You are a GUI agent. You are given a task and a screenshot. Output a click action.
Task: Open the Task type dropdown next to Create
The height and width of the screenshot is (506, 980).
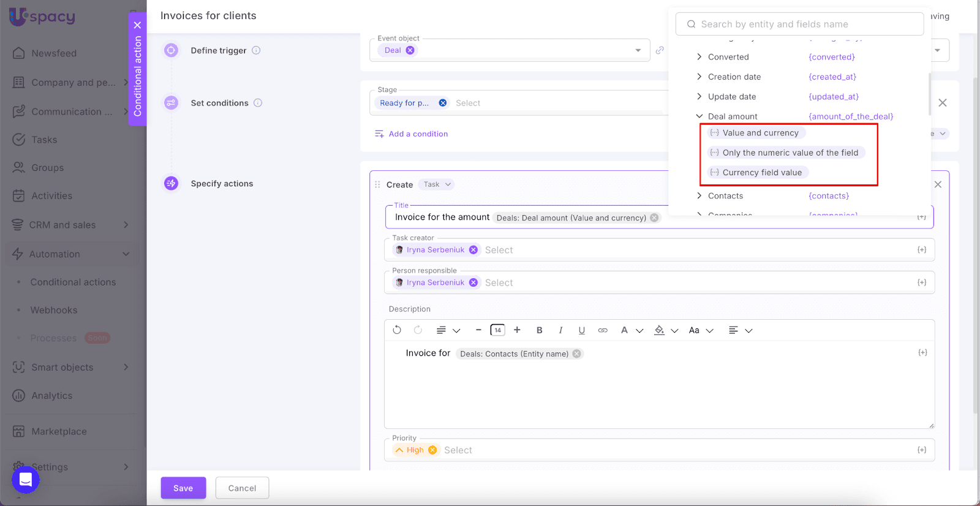437,184
